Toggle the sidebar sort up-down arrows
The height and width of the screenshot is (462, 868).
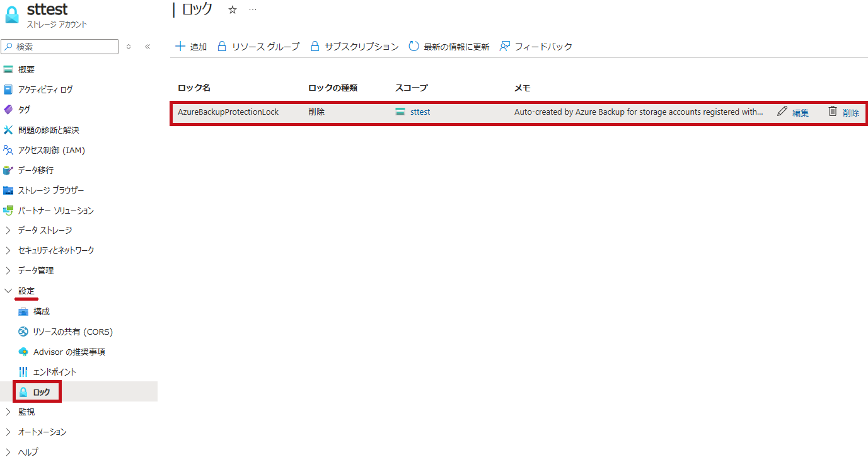pos(129,47)
